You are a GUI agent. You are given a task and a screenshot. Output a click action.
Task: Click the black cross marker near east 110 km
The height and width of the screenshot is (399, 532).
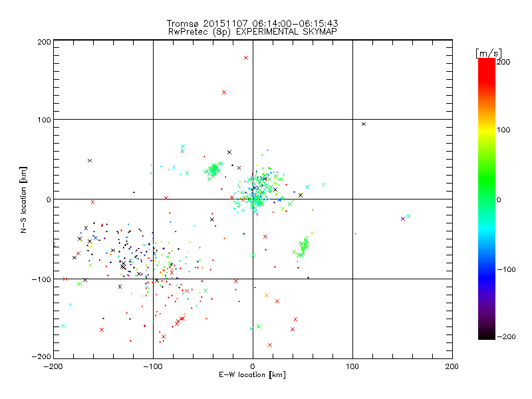[364, 124]
